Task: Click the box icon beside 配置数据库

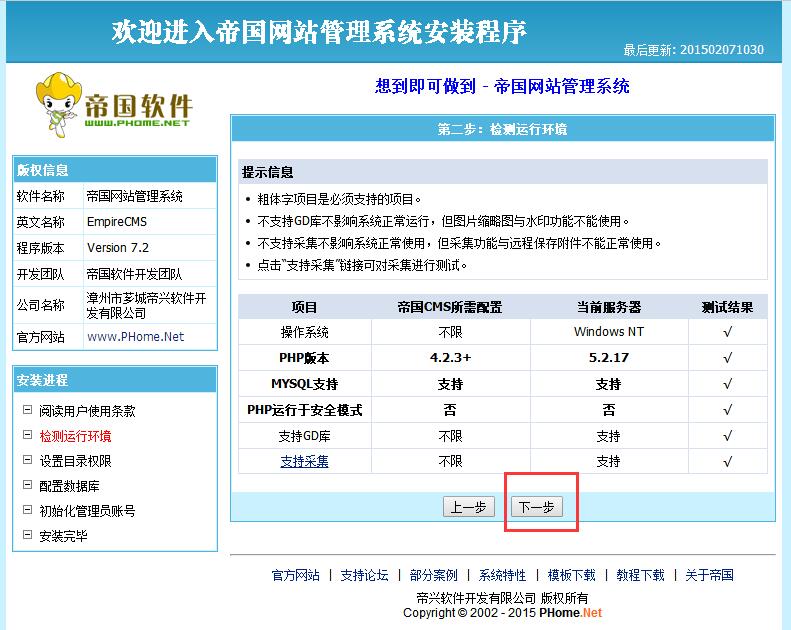Action: [x=28, y=485]
